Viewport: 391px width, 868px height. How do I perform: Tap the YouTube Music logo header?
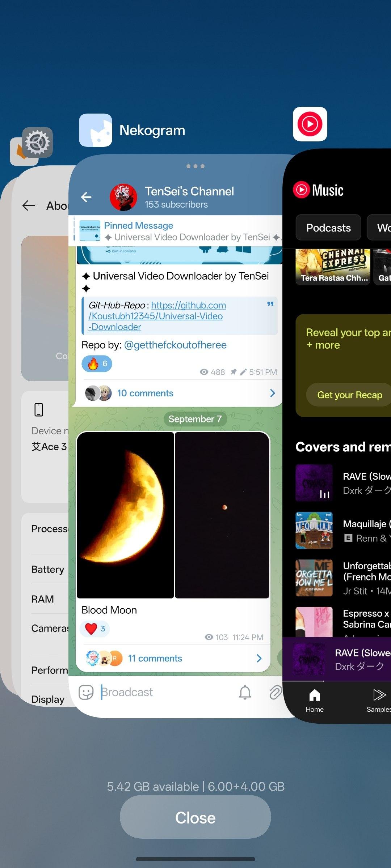pyautogui.click(x=319, y=190)
